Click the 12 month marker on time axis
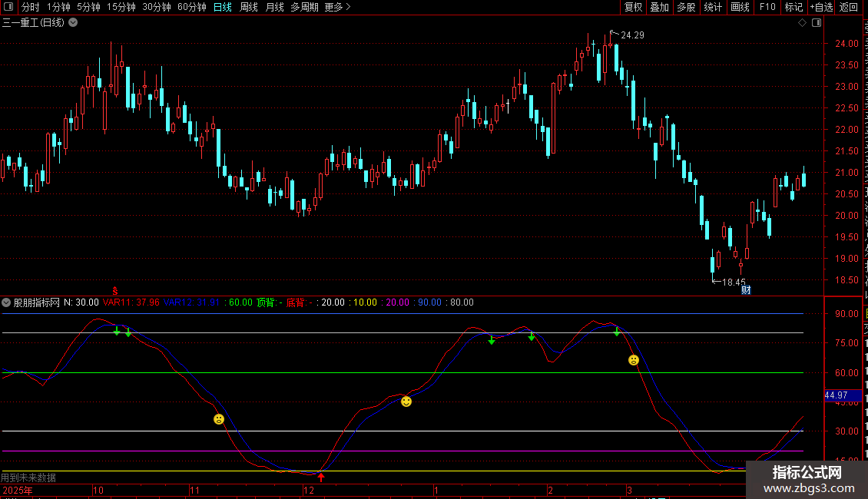 [308, 490]
